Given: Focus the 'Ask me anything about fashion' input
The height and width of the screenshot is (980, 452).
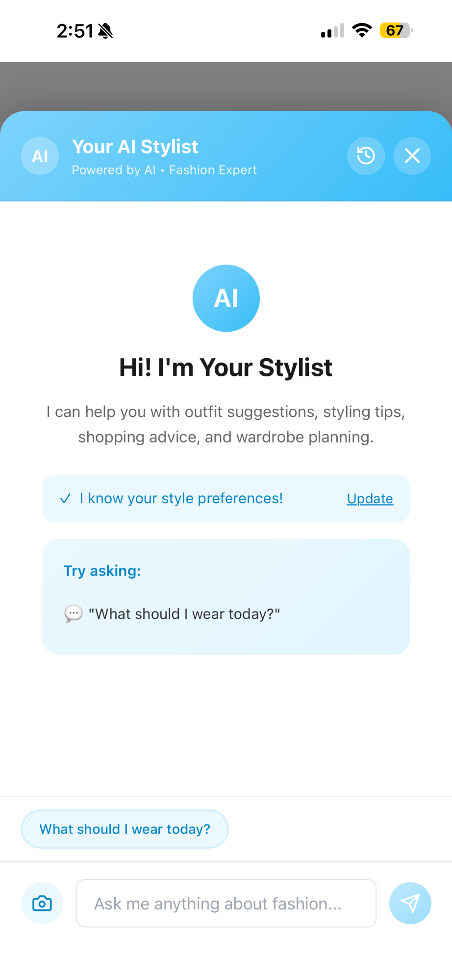Looking at the screenshot, I should click(x=226, y=903).
